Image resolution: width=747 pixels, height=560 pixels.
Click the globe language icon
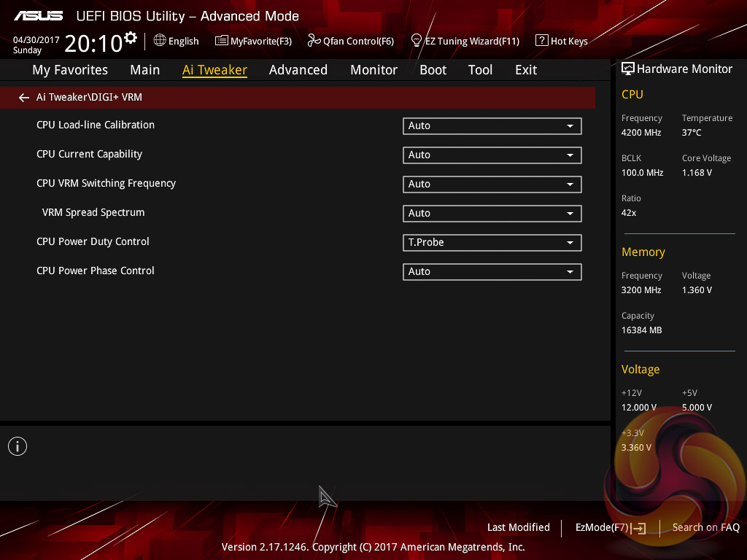[x=160, y=41]
